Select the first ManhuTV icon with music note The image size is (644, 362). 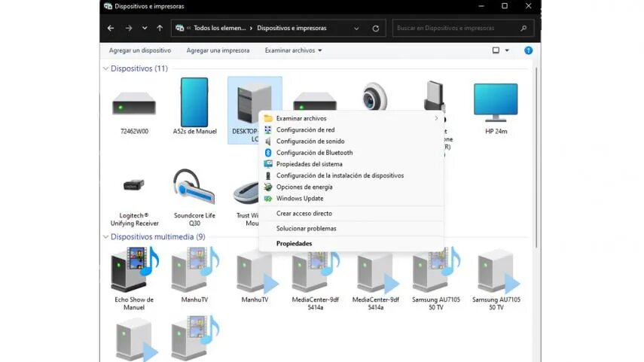point(194,269)
